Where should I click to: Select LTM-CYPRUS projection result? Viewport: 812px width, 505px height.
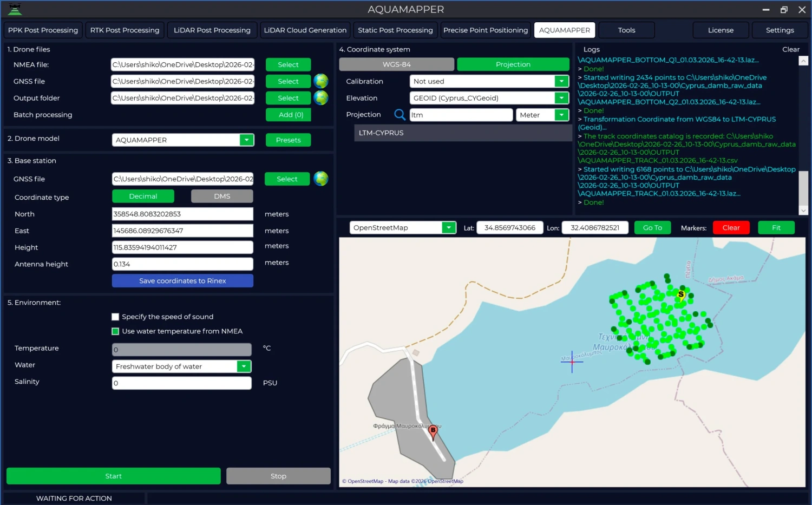(463, 133)
